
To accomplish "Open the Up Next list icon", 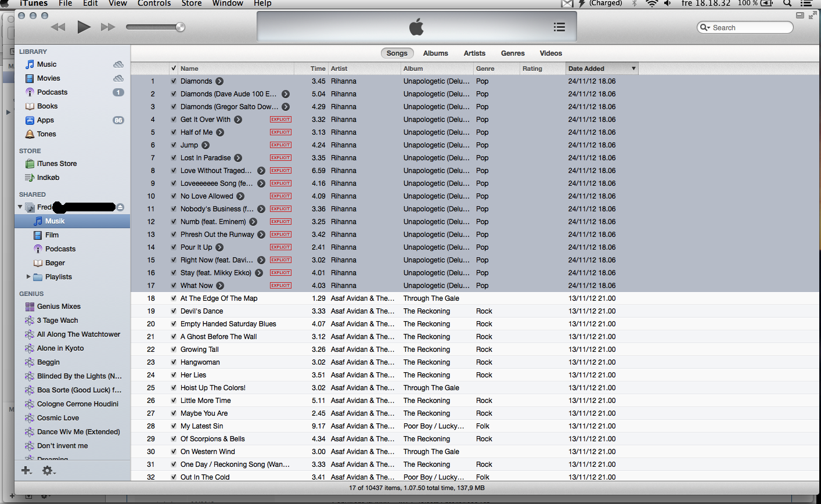I will point(559,27).
